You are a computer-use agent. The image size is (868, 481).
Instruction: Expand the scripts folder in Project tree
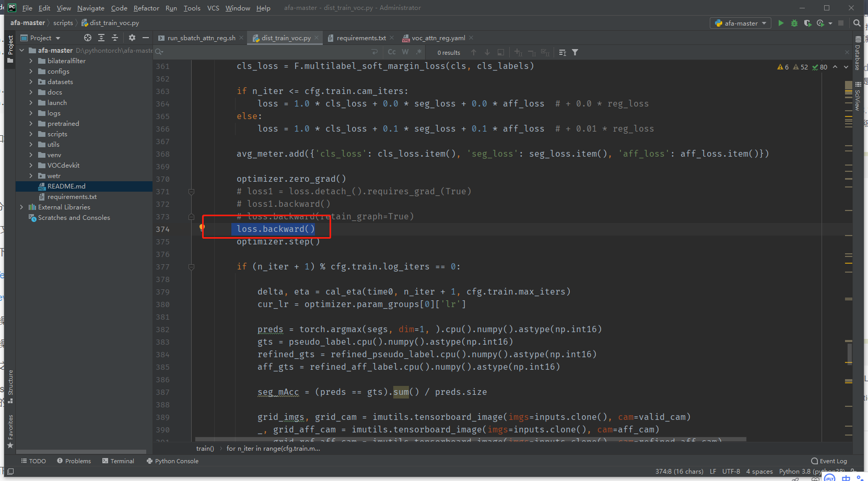pyautogui.click(x=31, y=134)
